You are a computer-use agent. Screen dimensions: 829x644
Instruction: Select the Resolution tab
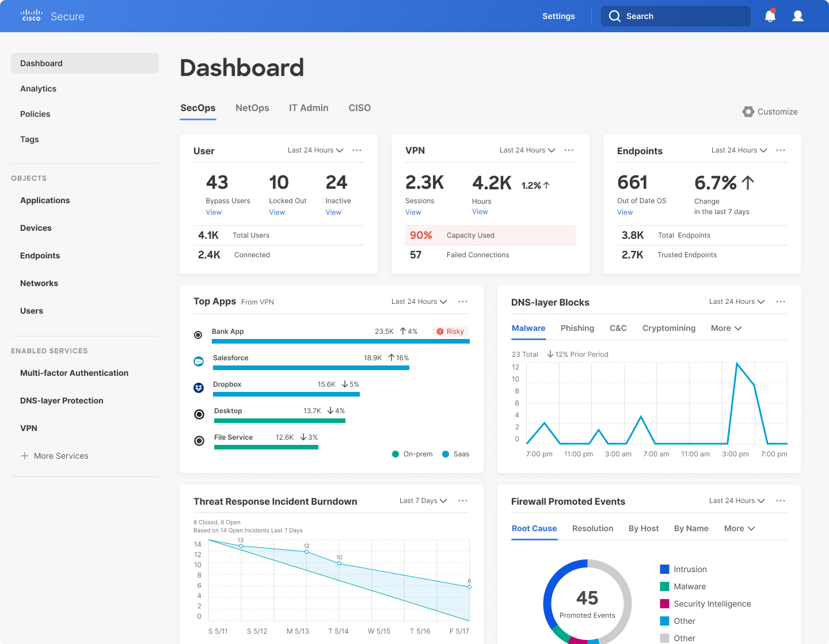[593, 528]
